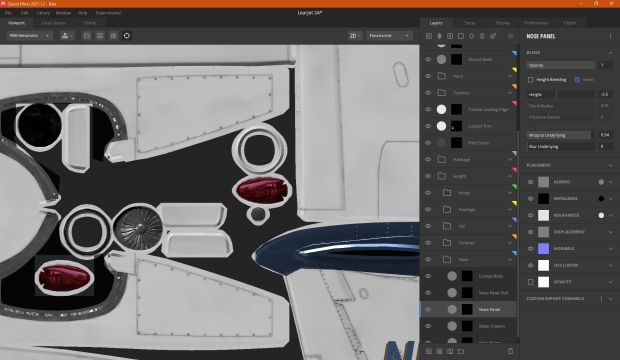Viewport: 620px width, 360px height.
Task: Open the 2D view mode dropdown
Action: coord(355,36)
